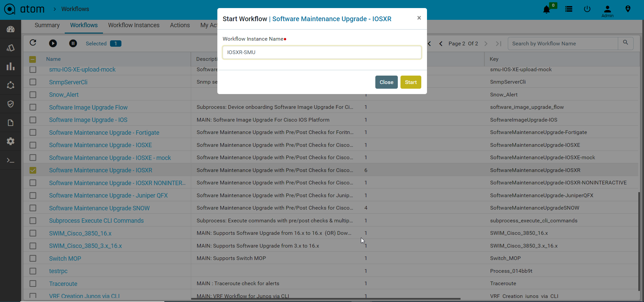Click the Process_014bb9t key cell
The image size is (644, 302).
point(511,271)
